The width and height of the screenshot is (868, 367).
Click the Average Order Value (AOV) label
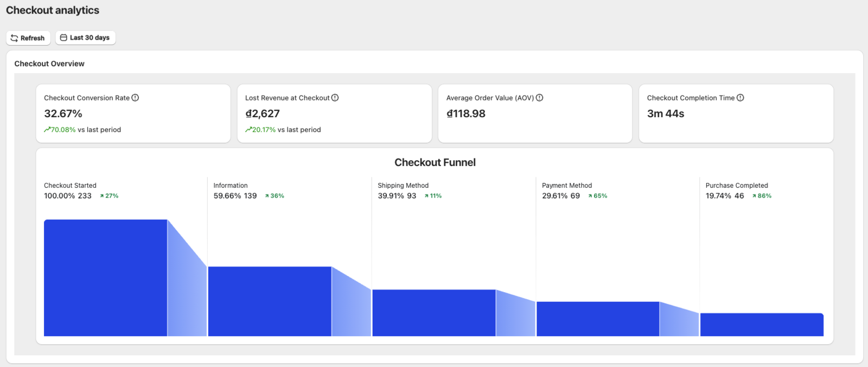pos(490,98)
